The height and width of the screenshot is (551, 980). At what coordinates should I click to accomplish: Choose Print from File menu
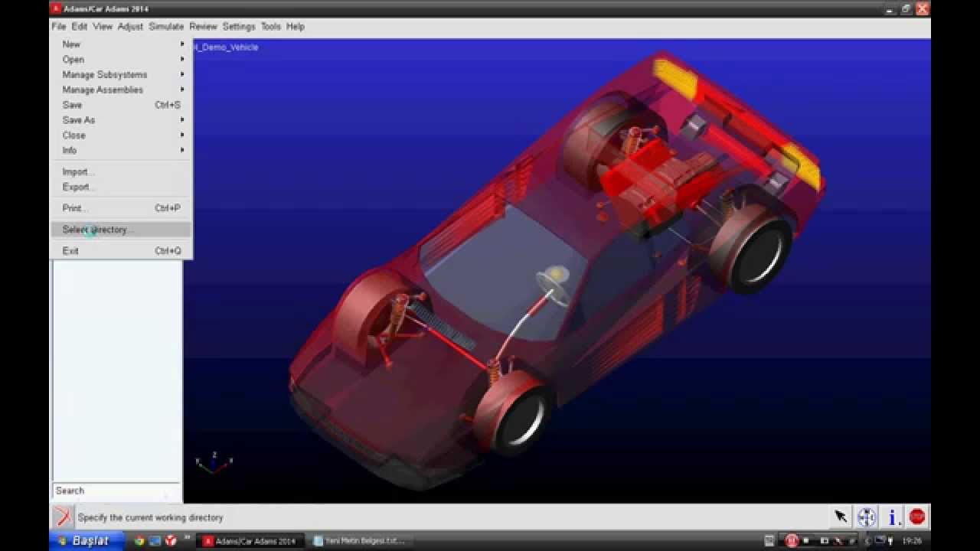click(x=121, y=208)
